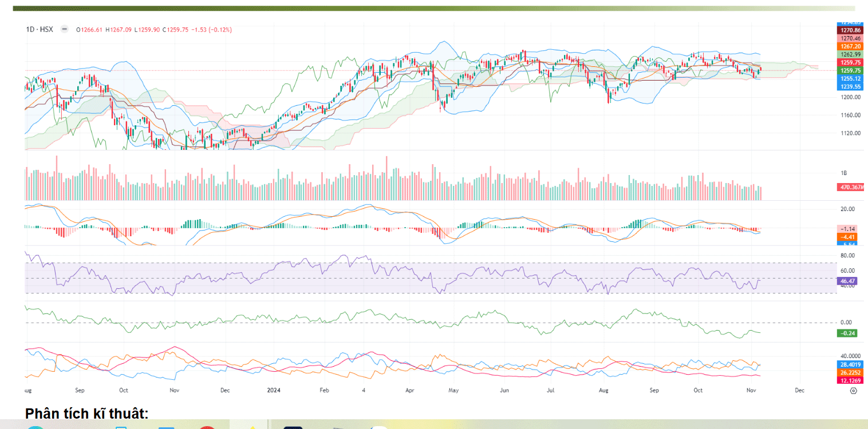Click the 470.367M volume value label
868x429 pixels.
[x=851, y=187]
